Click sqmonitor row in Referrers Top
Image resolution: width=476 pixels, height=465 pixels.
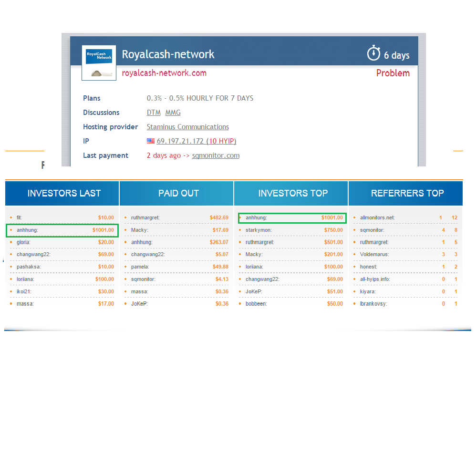tap(405, 230)
